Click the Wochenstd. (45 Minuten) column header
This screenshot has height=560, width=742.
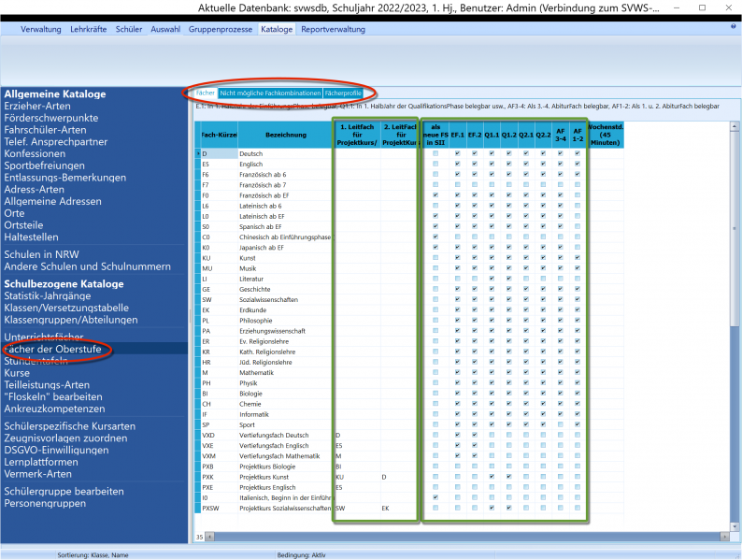(x=606, y=135)
